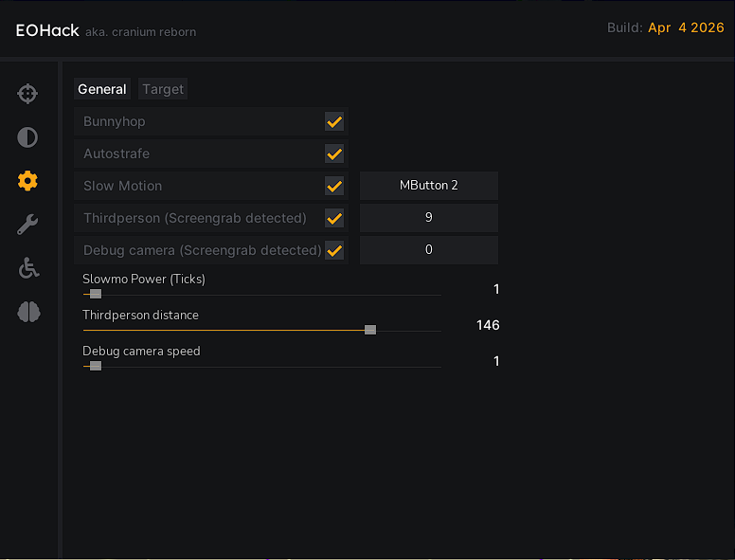Switch to the Target tab
Viewport: 735px width, 560px height.
click(163, 89)
